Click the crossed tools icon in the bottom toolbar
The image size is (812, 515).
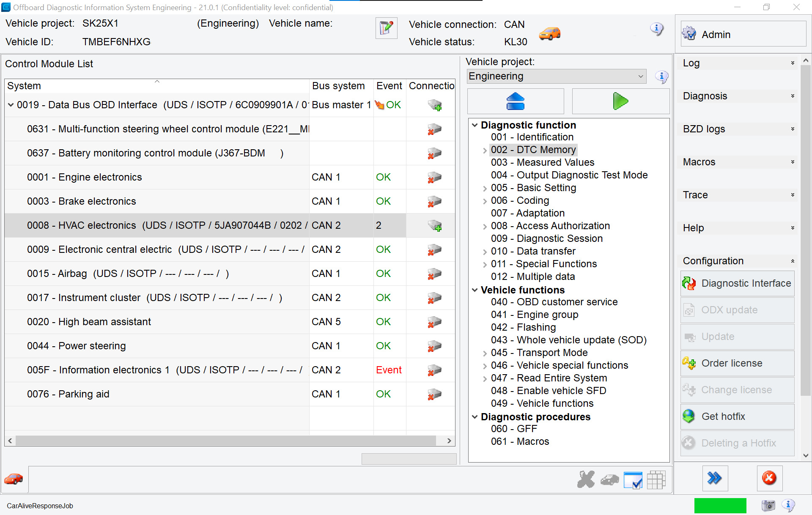(586, 479)
